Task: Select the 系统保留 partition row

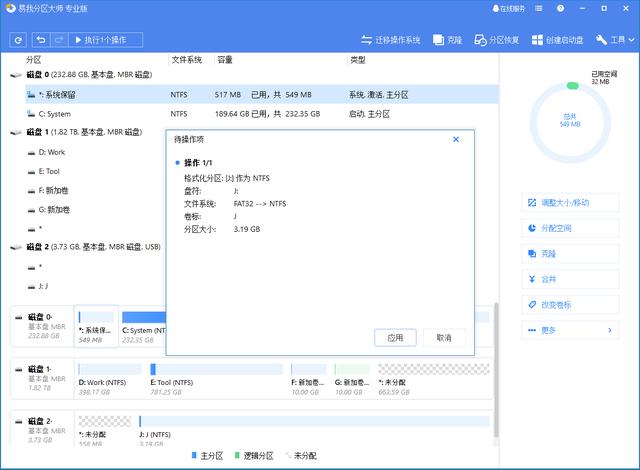Action: point(262,95)
